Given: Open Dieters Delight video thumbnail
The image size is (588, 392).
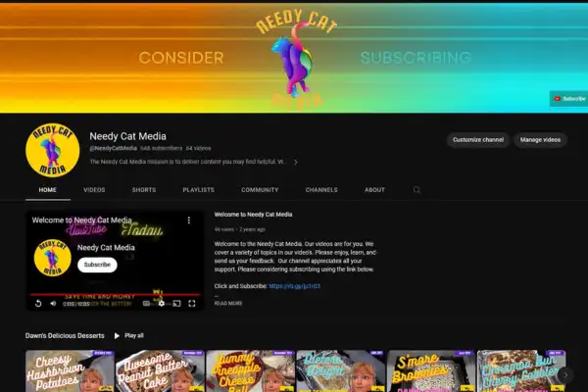Looking at the screenshot, I should [341, 371].
